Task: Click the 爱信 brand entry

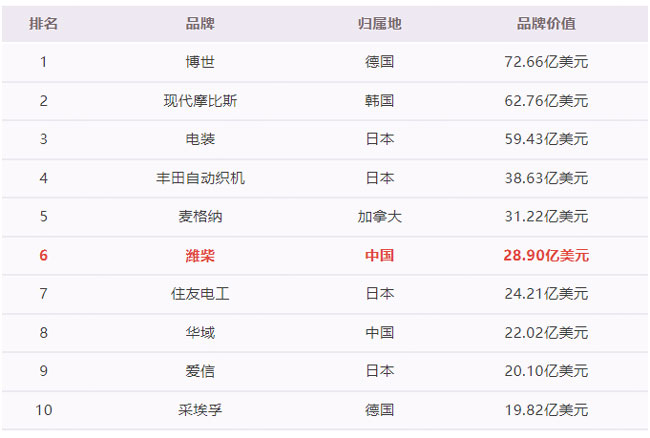Action: click(x=200, y=371)
